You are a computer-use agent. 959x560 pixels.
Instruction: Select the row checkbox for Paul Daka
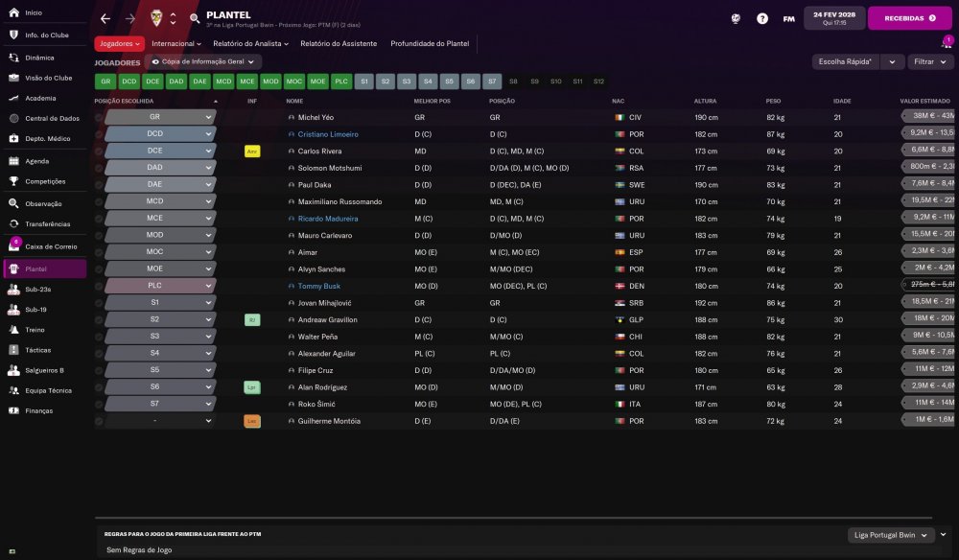click(x=99, y=185)
